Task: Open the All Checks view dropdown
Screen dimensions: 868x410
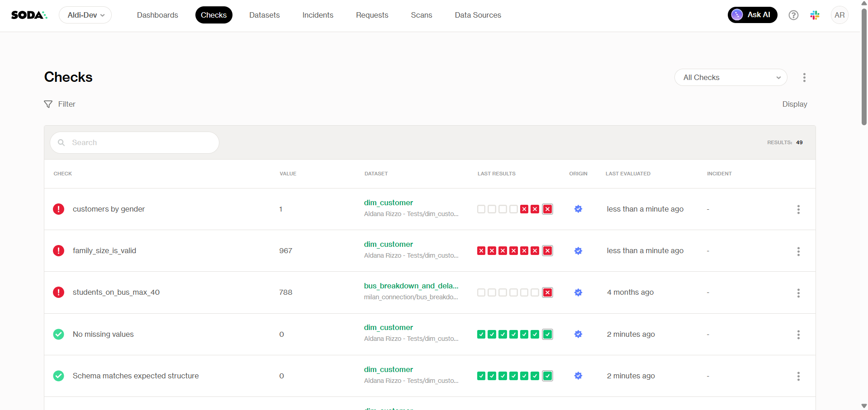Action: coord(730,77)
